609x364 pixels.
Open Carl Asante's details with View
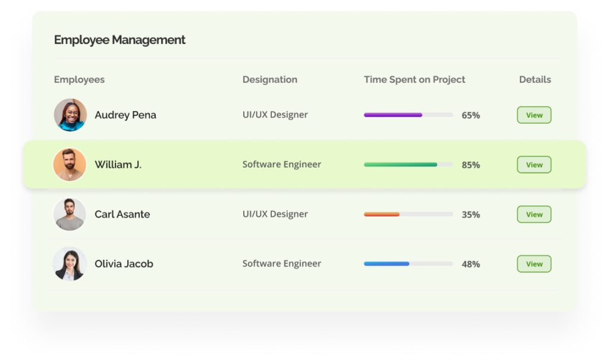tap(533, 214)
